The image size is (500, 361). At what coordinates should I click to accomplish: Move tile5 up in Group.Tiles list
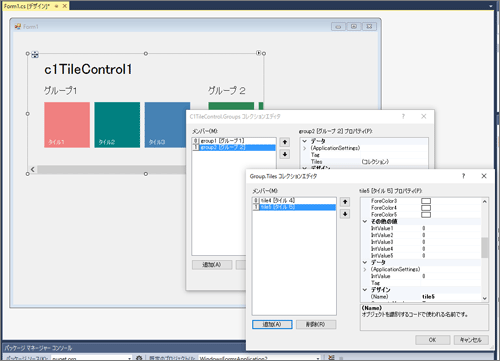[x=345, y=202]
